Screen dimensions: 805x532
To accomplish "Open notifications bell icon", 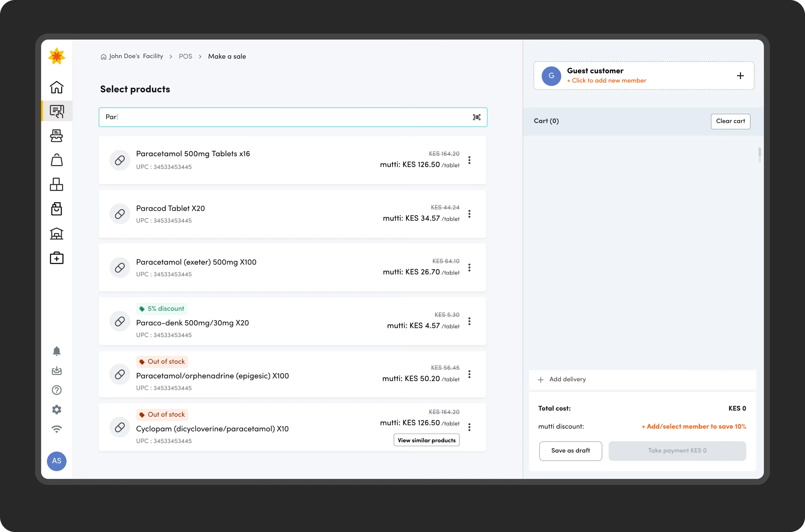I will point(57,351).
